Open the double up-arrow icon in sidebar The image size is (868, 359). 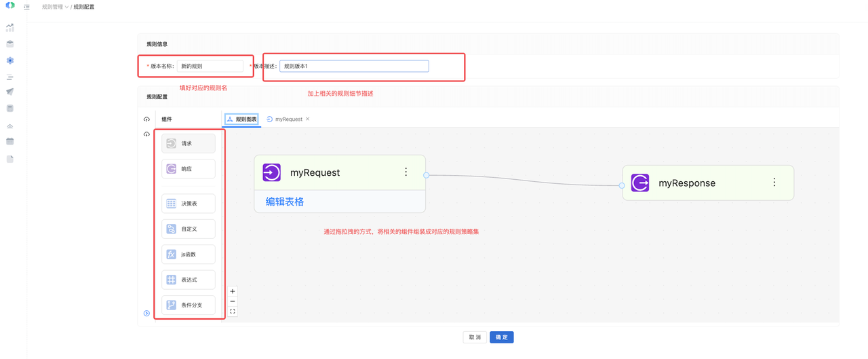(x=10, y=126)
